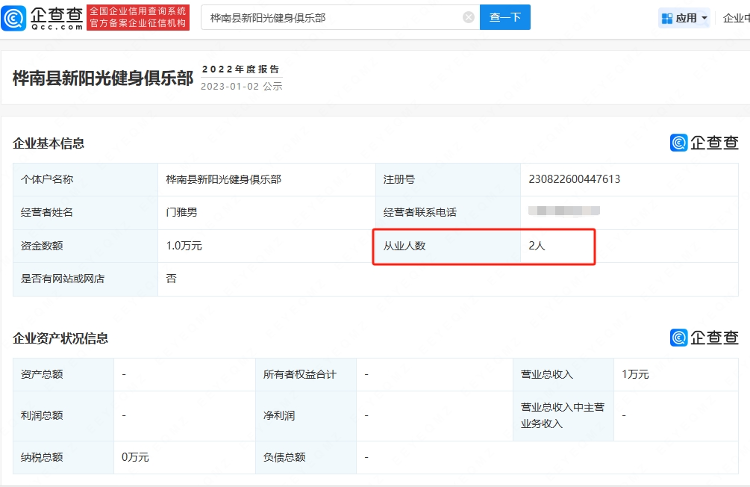Click the company name search input field

(x=330, y=17)
